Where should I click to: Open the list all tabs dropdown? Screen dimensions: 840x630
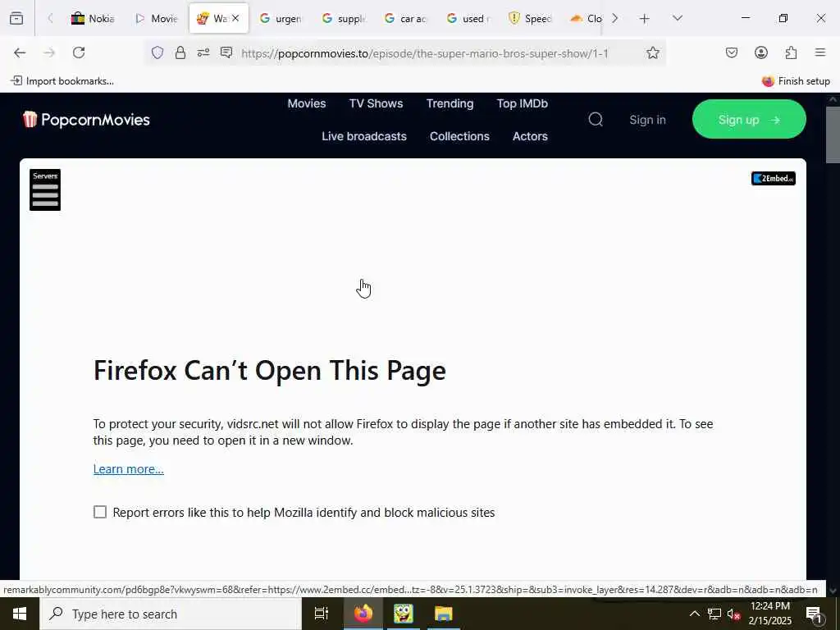pyautogui.click(x=678, y=18)
